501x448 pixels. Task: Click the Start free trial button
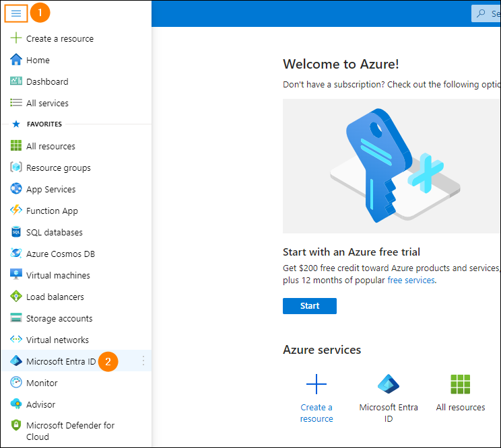[309, 306]
